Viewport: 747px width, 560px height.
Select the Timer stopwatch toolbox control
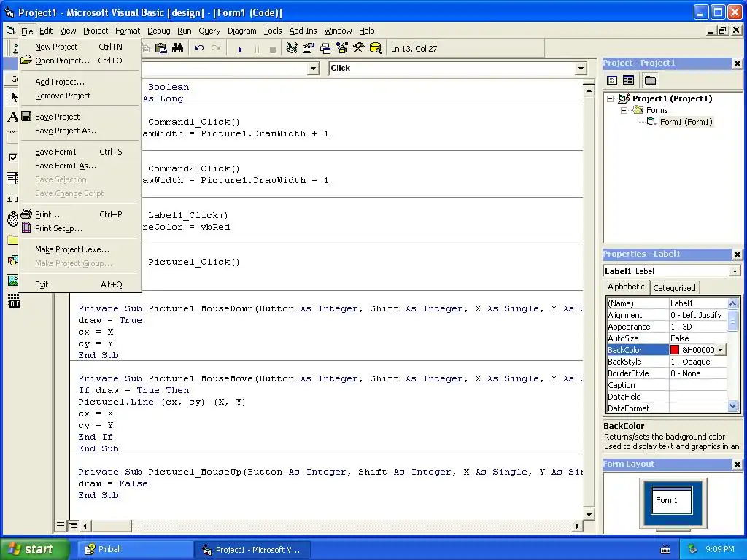click(13, 219)
